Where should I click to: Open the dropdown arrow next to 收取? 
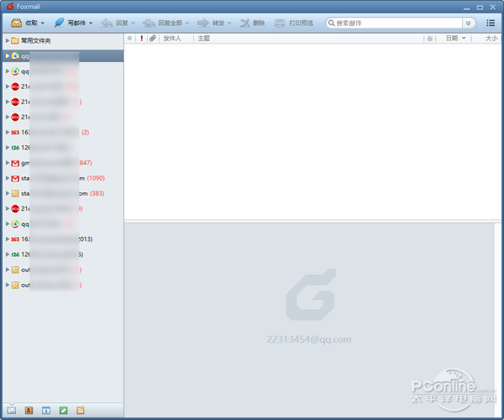tap(43, 24)
